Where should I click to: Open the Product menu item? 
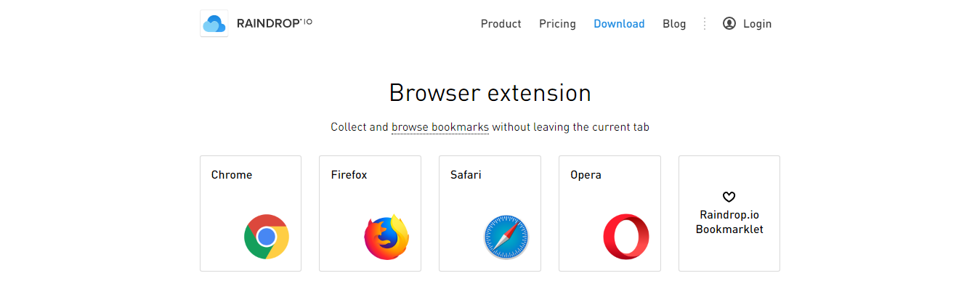point(501,24)
